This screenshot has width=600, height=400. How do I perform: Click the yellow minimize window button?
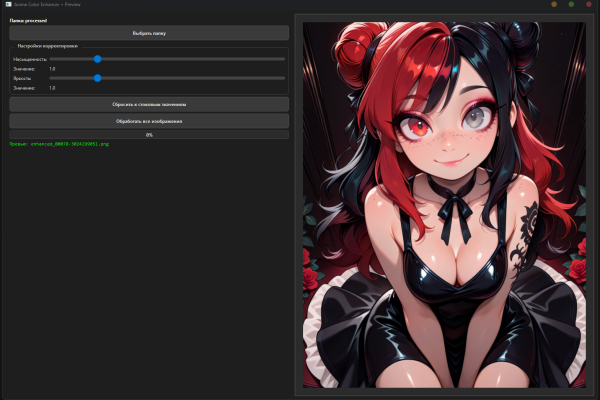click(x=554, y=4)
